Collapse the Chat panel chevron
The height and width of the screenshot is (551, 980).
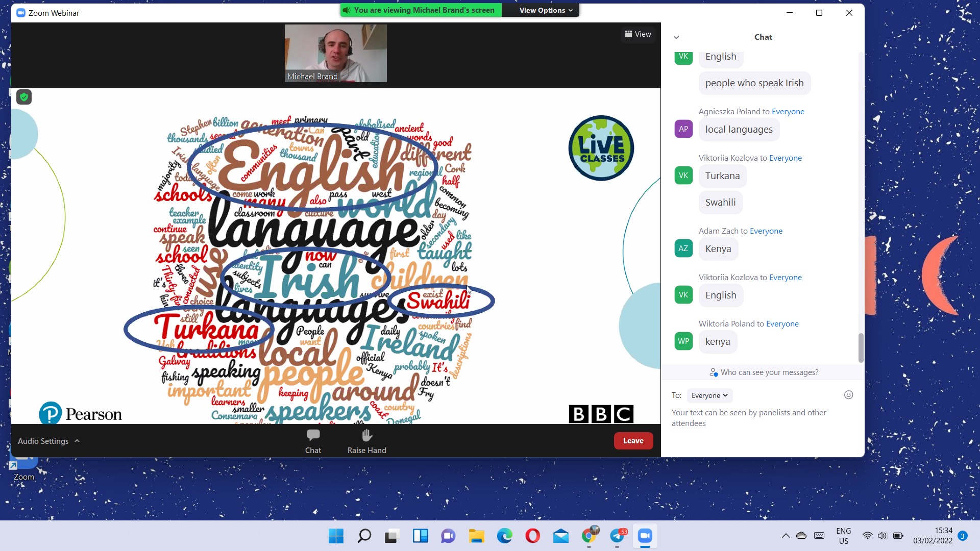(676, 37)
